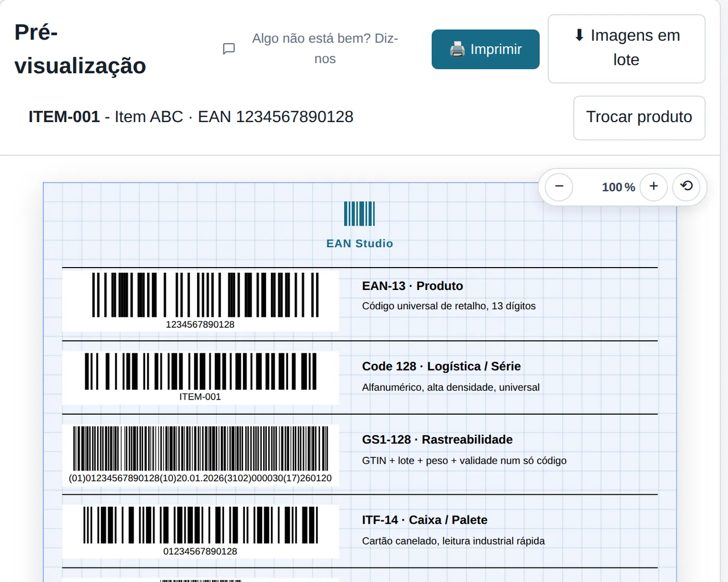728x582 pixels.
Task: Click the Pré-visualização page title
Action: [x=80, y=49]
